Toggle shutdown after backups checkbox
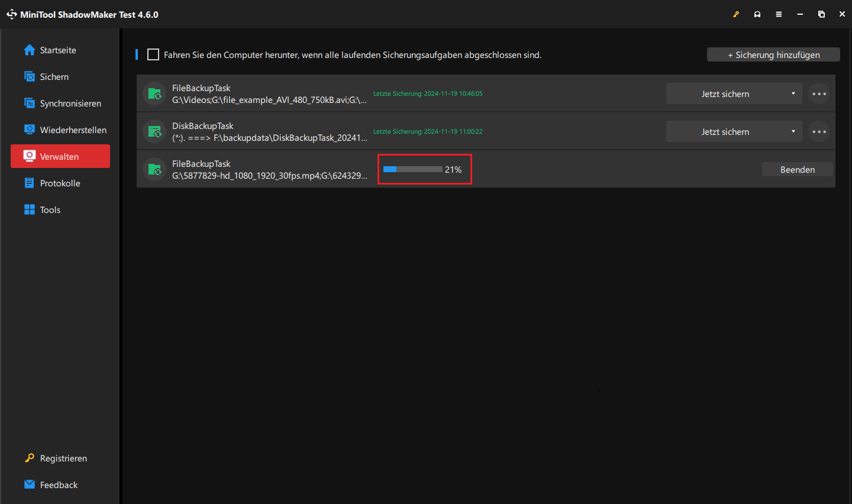The image size is (852, 504). pyautogui.click(x=153, y=54)
